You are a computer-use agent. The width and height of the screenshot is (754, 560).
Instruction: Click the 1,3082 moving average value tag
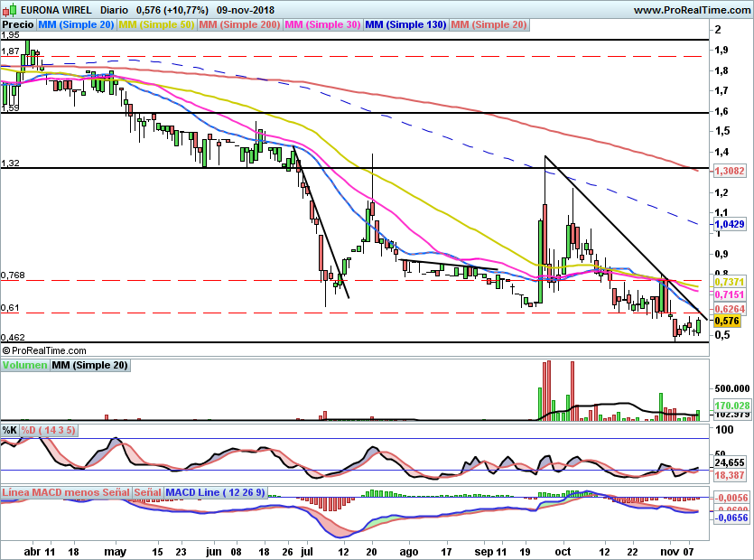point(729,171)
